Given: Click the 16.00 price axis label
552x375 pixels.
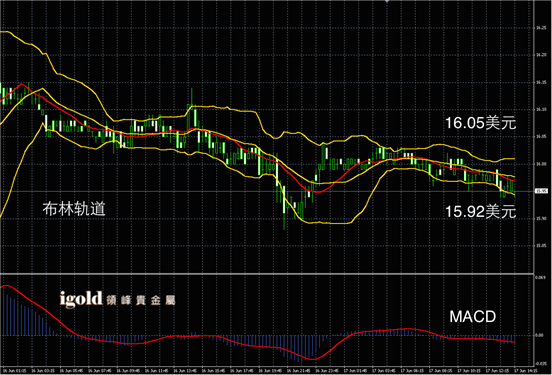Looking at the screenshot, I should (x=541, y=164).
